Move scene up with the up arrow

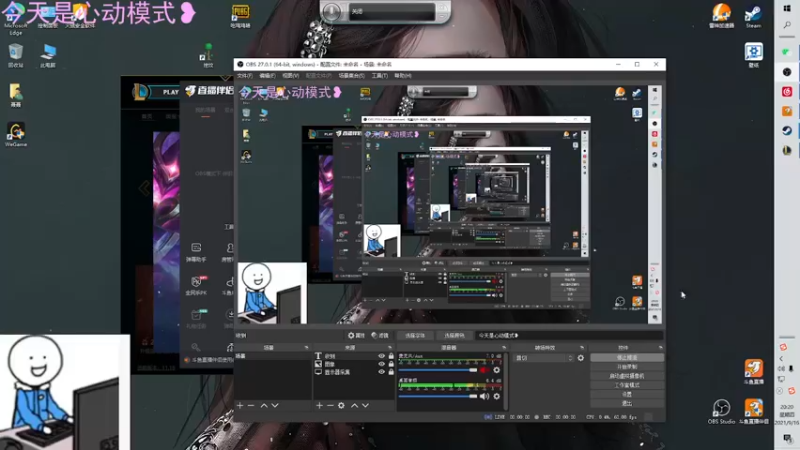pos(264,406)
